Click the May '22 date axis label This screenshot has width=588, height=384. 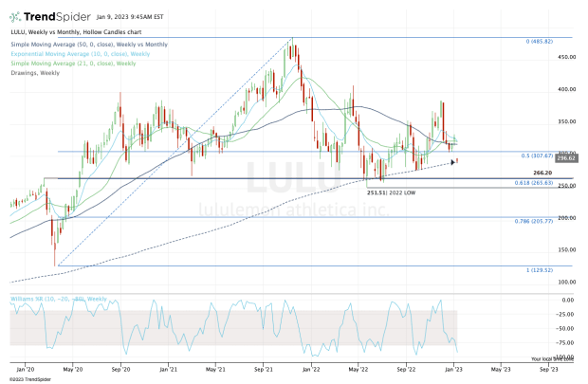pyautogui.click(x=358, y=370)
